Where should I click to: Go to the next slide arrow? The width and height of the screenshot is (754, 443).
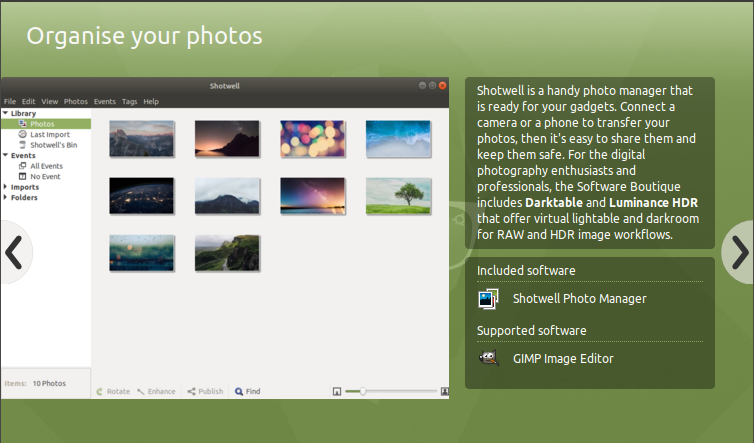738,252
